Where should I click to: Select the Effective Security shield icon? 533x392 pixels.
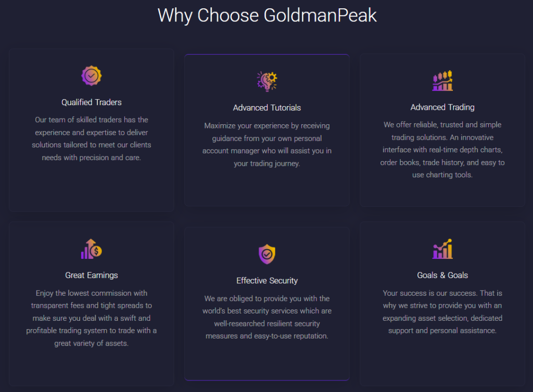[267, 253]
